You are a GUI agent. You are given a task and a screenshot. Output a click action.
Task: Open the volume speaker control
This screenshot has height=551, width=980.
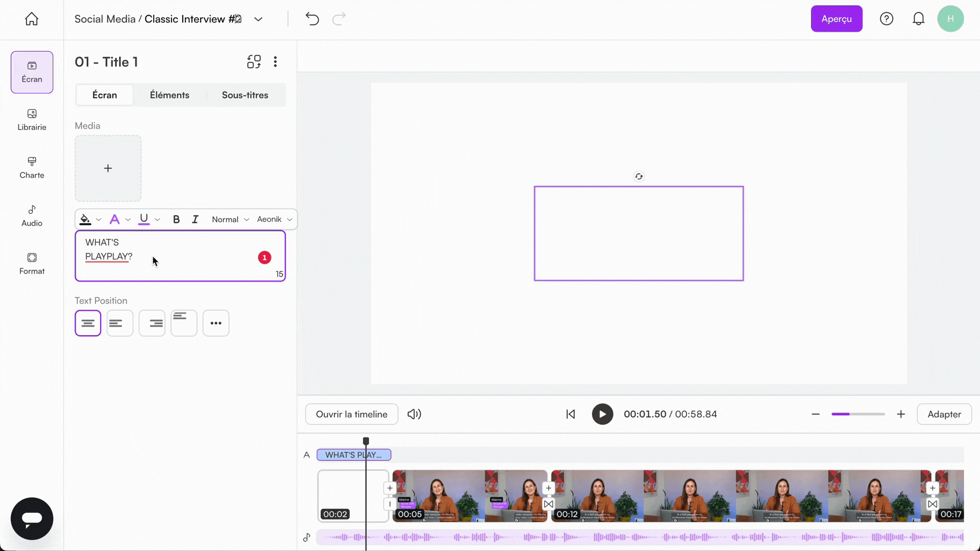(414, 414)
